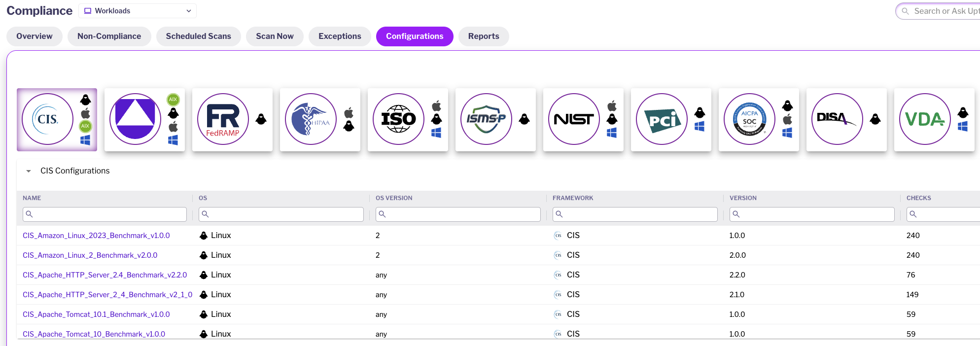This screenshot has height=346, width=980.
Task: Select the PCI framework logo
Action: tap(662, 119)
